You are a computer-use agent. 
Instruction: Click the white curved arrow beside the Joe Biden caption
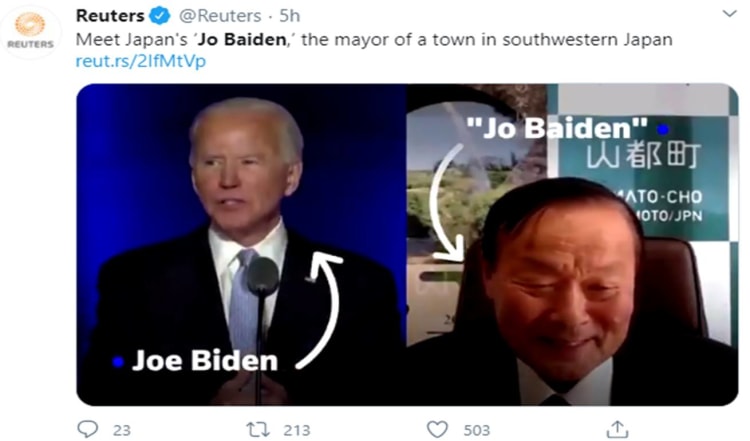[x=320, y=310]
